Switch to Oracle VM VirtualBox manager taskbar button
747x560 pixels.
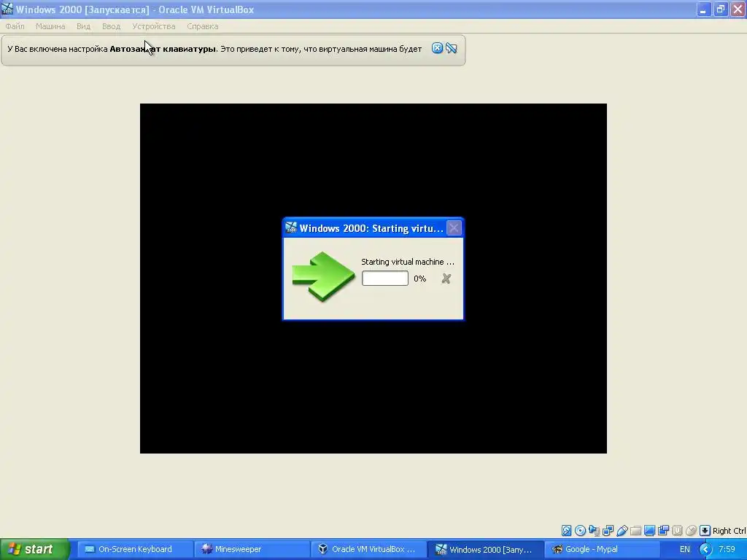coord(368,549)
